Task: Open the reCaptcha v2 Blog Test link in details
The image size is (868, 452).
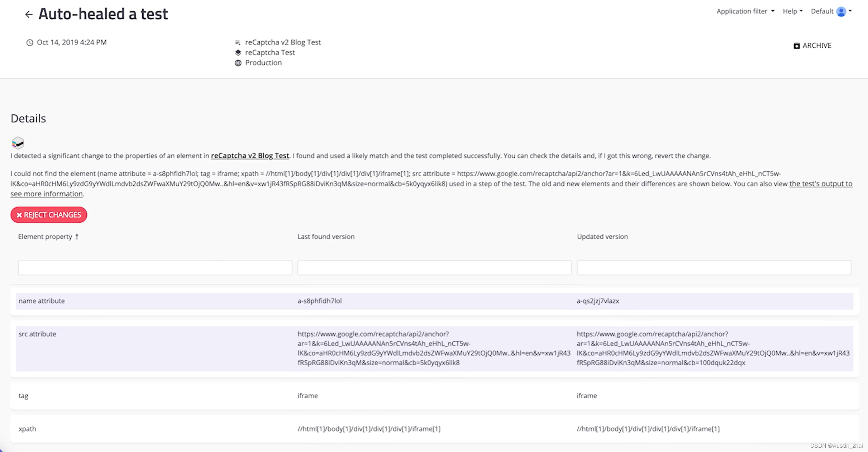Action: [250, 156]
